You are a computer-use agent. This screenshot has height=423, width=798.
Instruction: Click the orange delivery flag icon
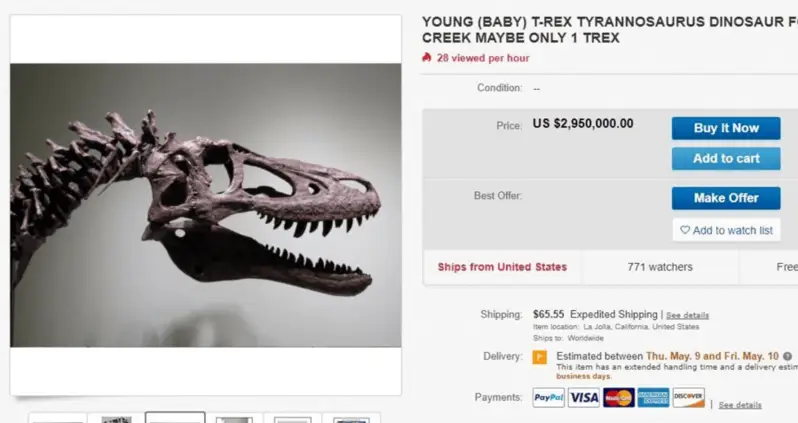click(540, 357)
